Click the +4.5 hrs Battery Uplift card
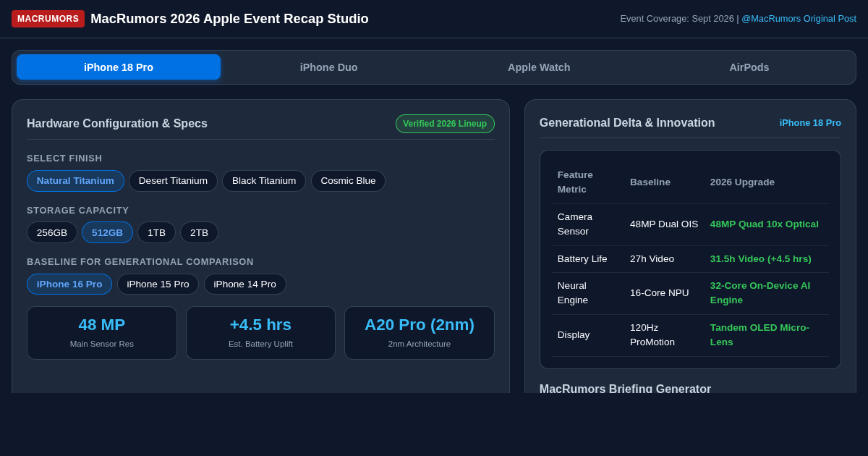This screenshot has width=868, height=456. click(260, 333)
